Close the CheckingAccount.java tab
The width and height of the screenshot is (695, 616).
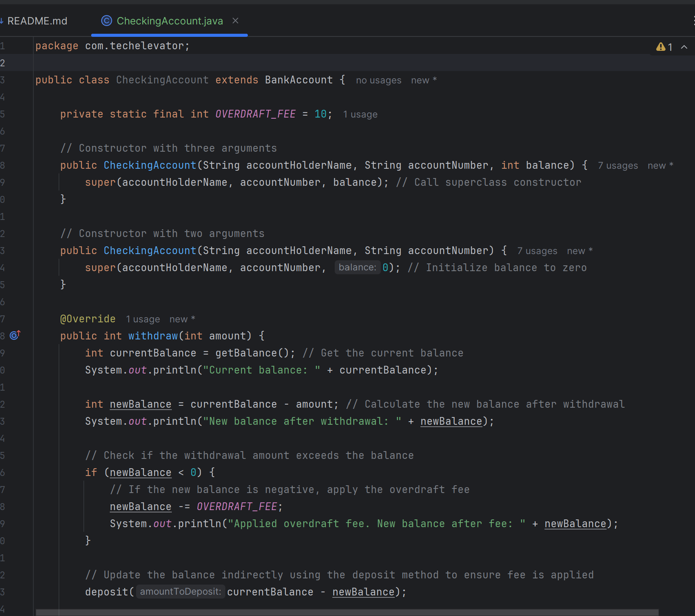tap(235, 21)
